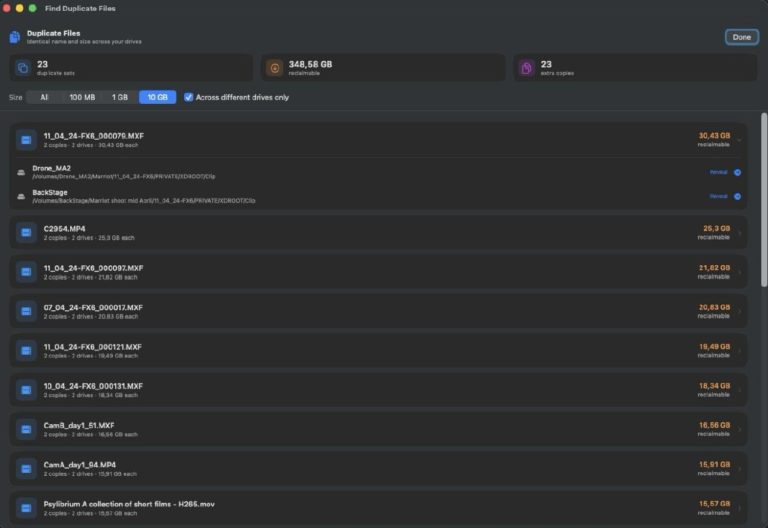
Task: Click the Psylibrium H265.mov file name
Action: (129, 504)
